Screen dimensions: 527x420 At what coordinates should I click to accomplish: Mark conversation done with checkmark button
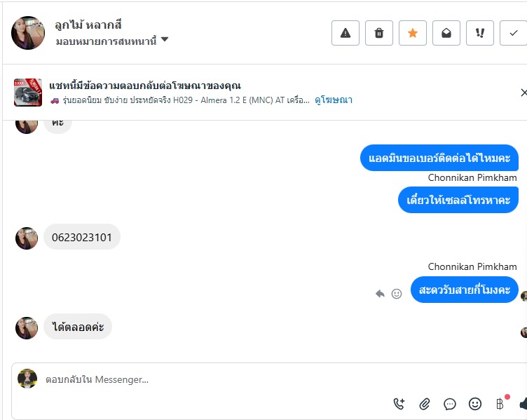[x=513, y=33]
